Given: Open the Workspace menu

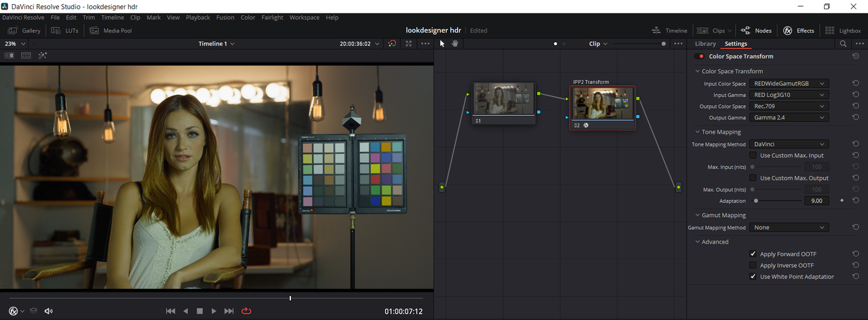Looking at the screenshot, I should coord(304,17).
